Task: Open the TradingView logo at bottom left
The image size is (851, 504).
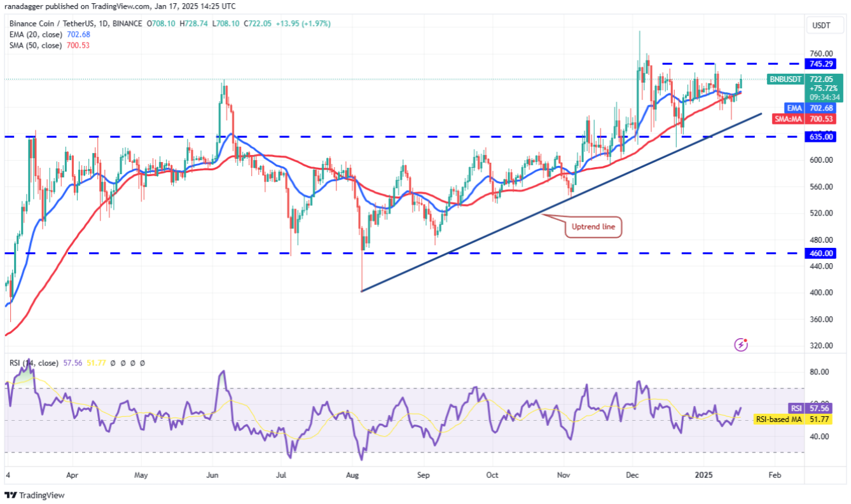Action: [x=35, y=495]
